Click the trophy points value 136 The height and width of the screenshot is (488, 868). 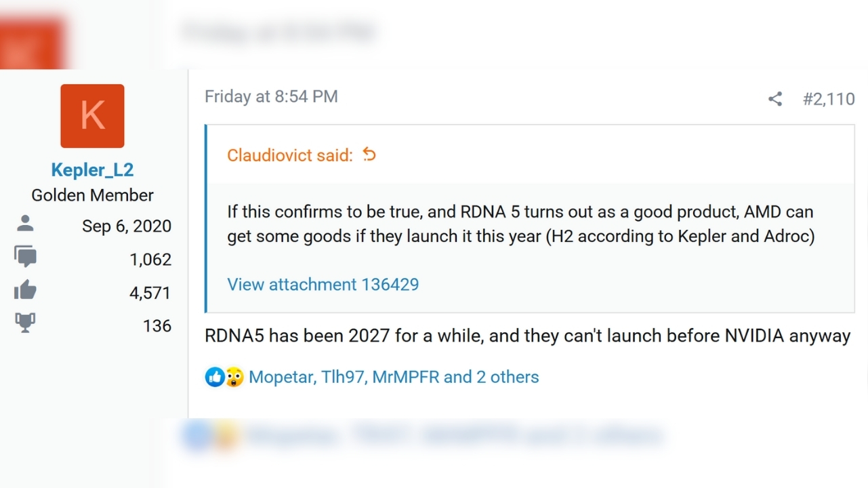[157, 326]
